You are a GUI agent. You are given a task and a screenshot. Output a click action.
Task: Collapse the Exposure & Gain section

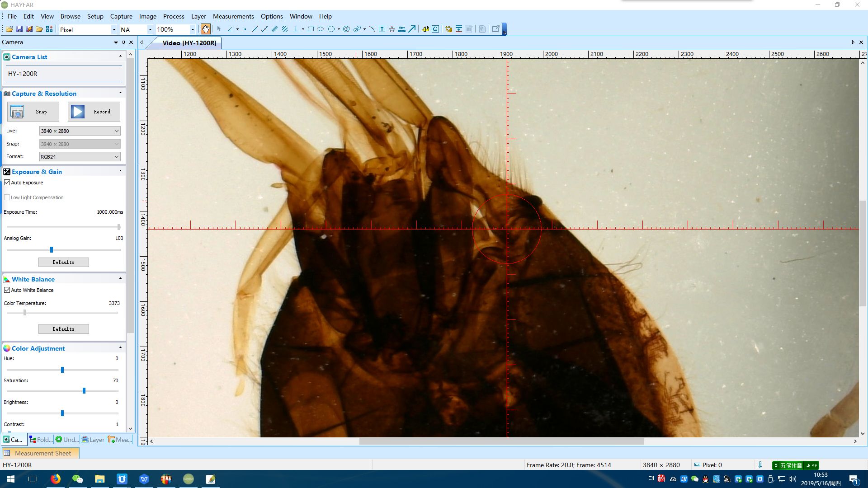click(120, 171)
